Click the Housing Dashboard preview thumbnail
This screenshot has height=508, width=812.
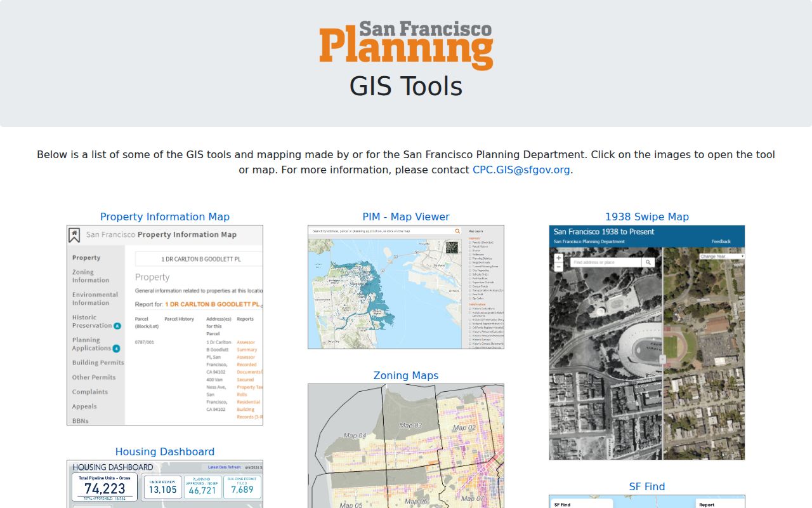pos(165,484)
